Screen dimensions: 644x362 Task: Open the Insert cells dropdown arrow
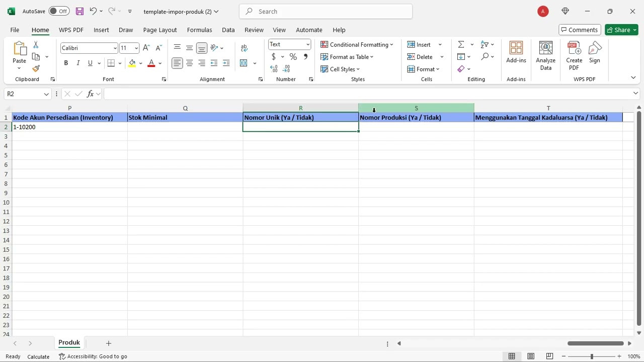pos(440,45)
